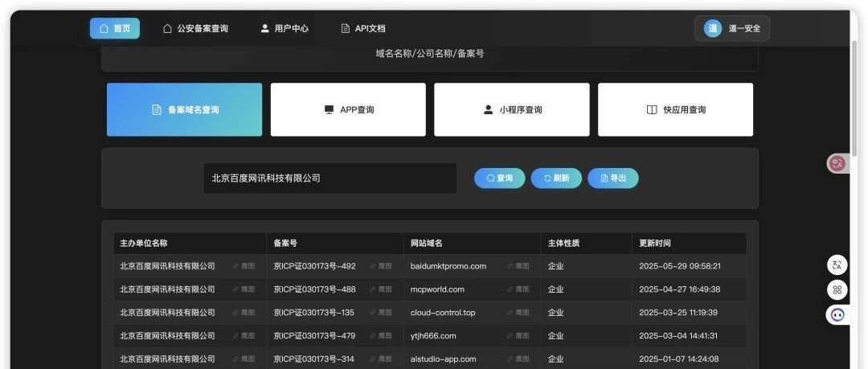Open the robot face assistant icon
The height and width of the screenshot is (369, 868).
(837, 314)
